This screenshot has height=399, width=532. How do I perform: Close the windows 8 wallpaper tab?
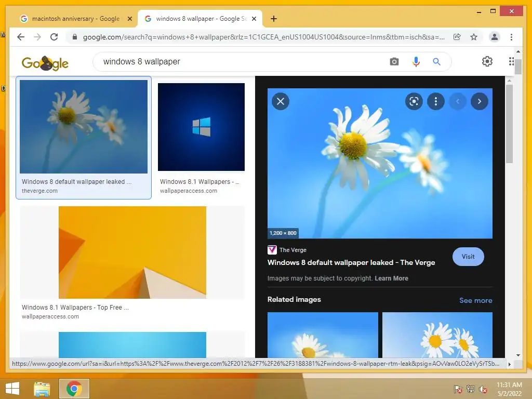[254, 19]
